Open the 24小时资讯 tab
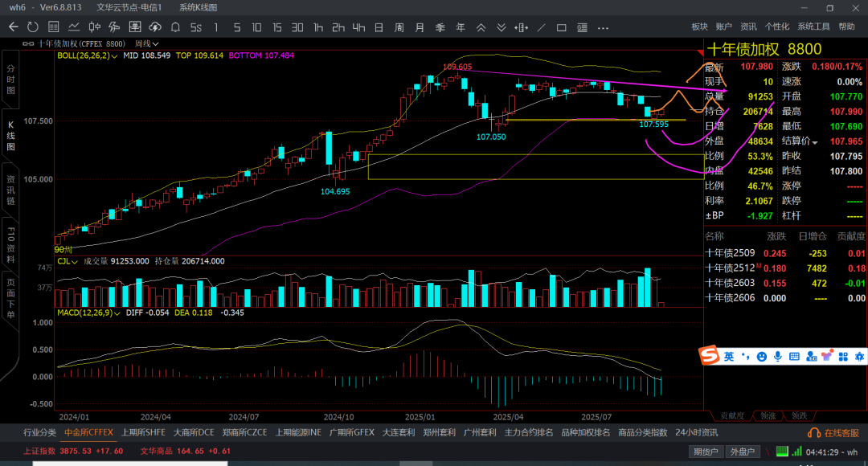The height and width of the screenshot is (466, 868). (x=696, y=432)
